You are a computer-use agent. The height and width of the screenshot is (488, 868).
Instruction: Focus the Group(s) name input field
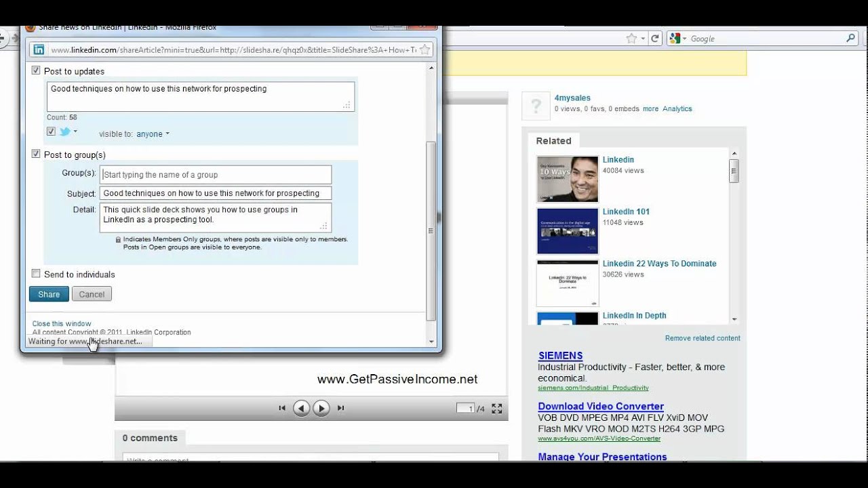[216, 174]
